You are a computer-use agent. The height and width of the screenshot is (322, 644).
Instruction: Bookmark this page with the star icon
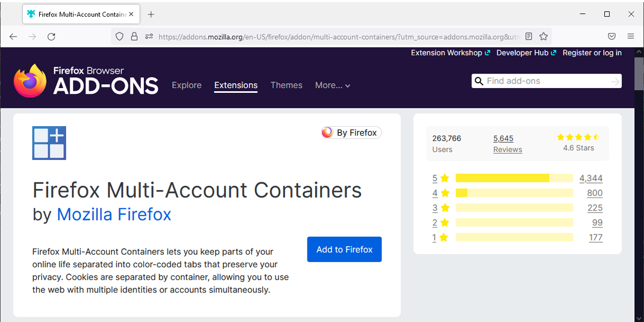[544, 36]
